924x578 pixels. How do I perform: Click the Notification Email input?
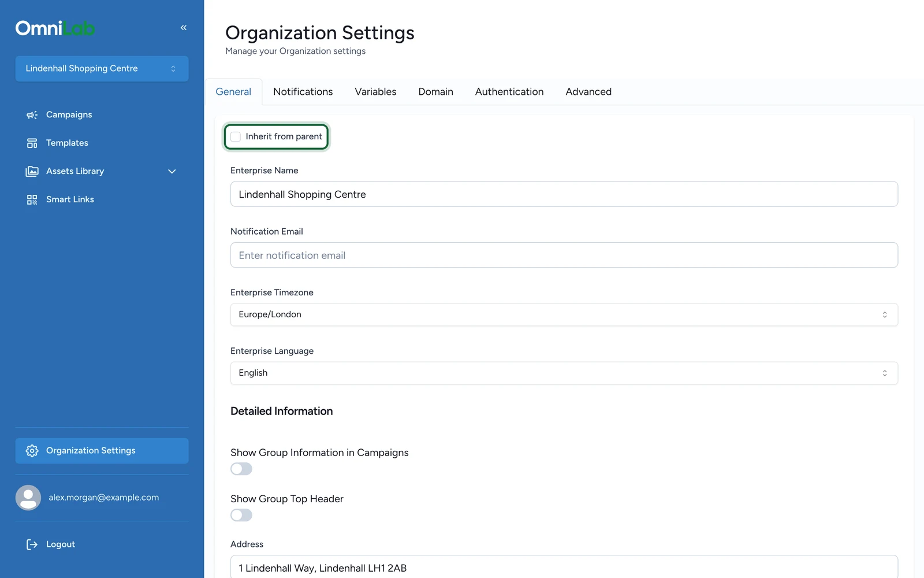pyautogui.click(x=564, y=255)
